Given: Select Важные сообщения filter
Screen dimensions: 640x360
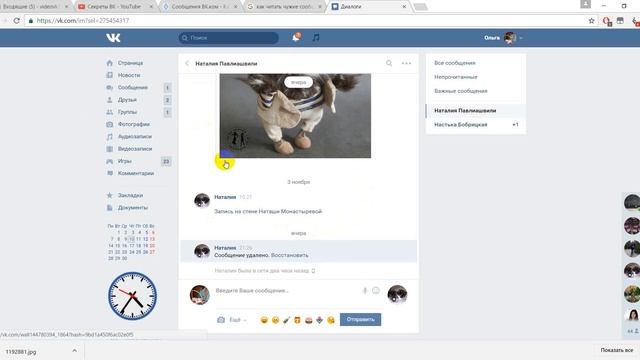Looking at the screenshot, I should (461, 91).
